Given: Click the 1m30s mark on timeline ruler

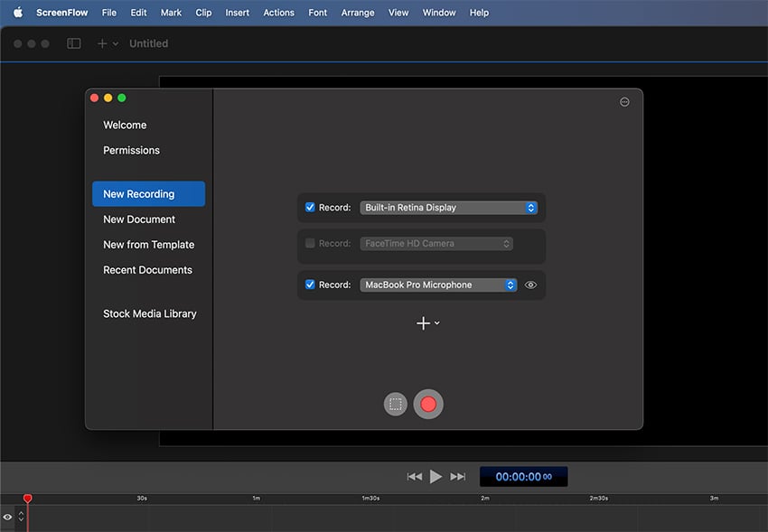Looking at the screenshot, I should click(x=370, y=499).
